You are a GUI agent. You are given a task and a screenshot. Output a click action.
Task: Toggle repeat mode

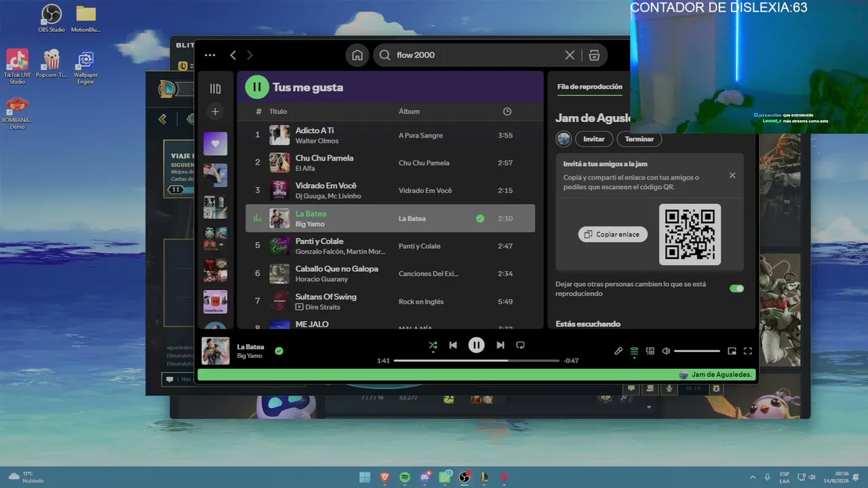520,345
